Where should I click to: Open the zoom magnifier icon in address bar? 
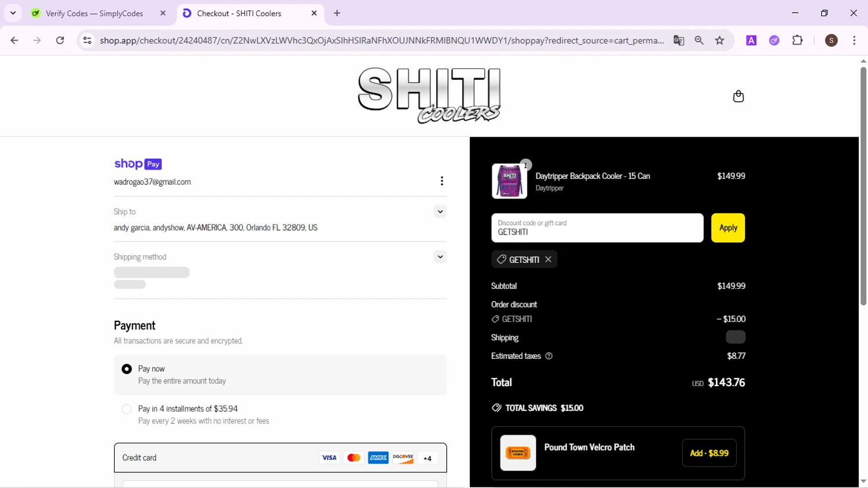pos(699,41)
